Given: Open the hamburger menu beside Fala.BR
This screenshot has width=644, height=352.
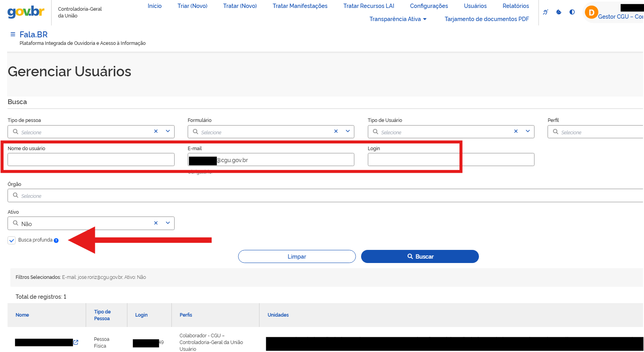Looking at the screenshot, I should [x=13, y=35].
